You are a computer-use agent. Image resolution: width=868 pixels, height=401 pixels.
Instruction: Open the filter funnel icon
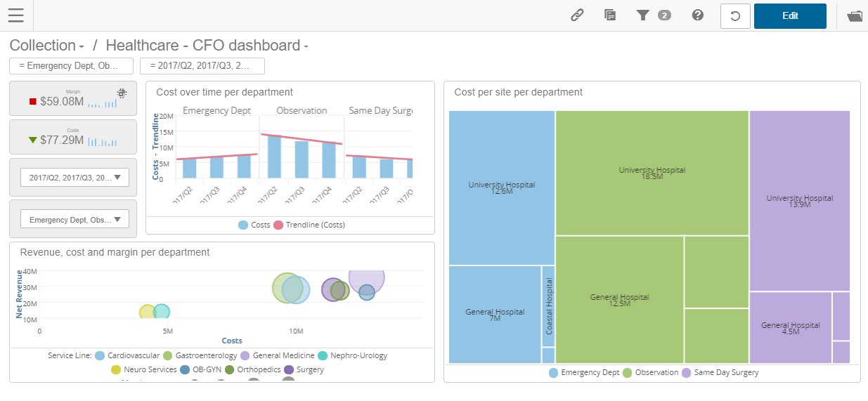[642, 15]
